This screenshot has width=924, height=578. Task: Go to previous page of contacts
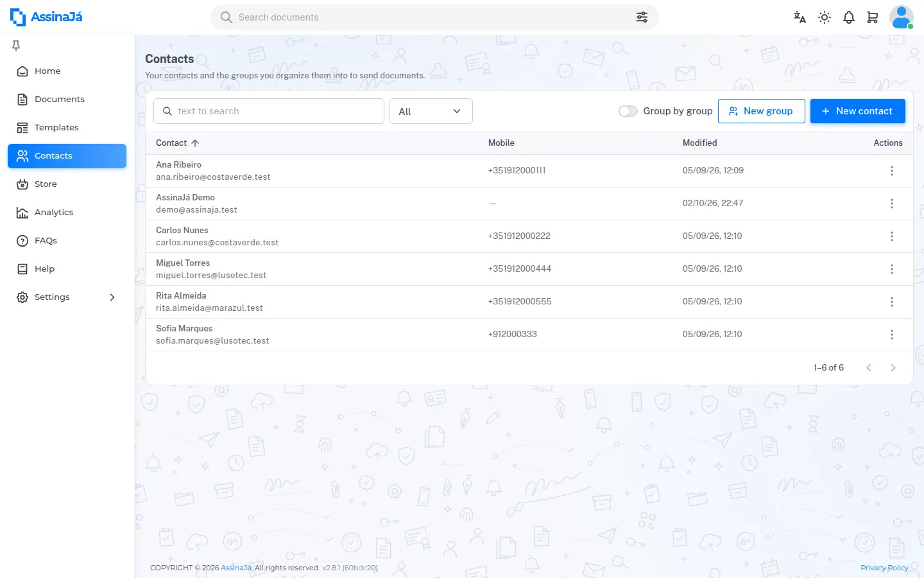869,368
